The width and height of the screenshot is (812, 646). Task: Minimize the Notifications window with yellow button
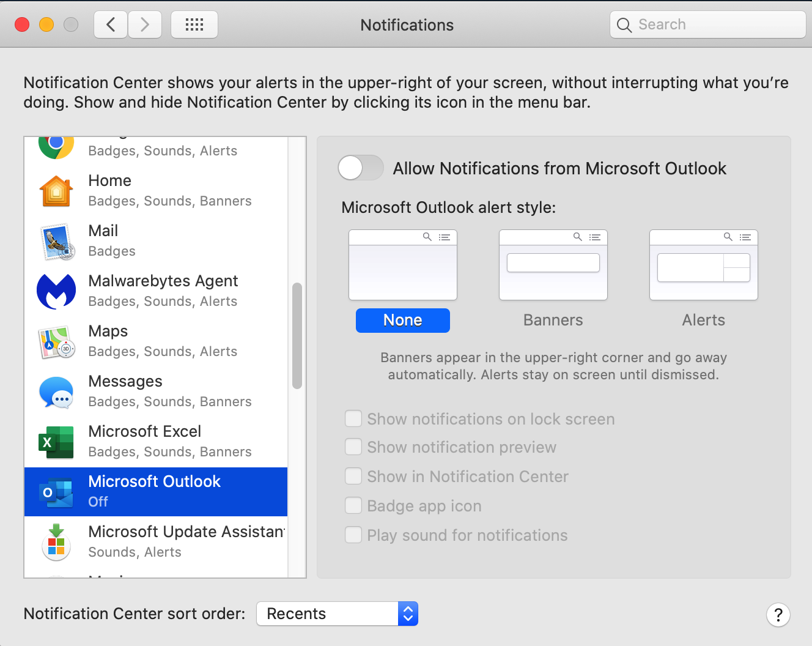tap(46, 24)
